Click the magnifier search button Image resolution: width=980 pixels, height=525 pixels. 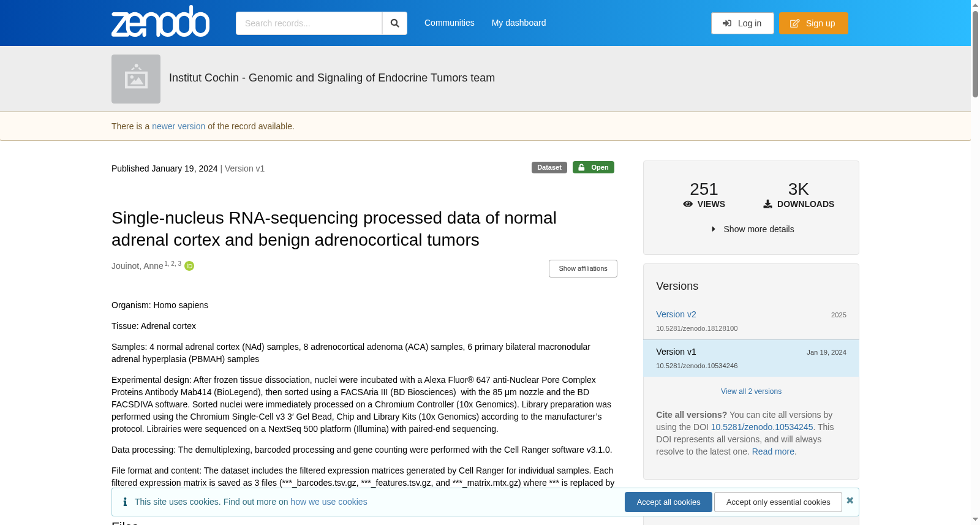point(394,23)
